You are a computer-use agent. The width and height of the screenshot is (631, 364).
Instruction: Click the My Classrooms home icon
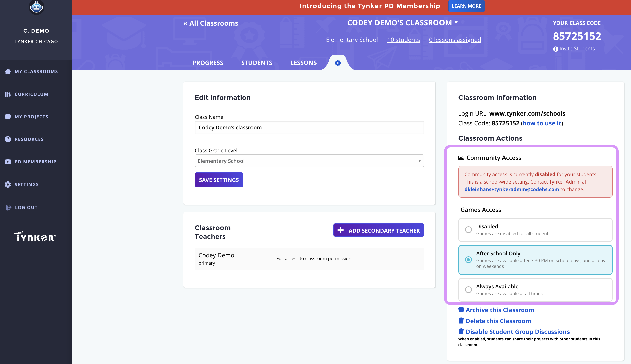coord(8,72)
